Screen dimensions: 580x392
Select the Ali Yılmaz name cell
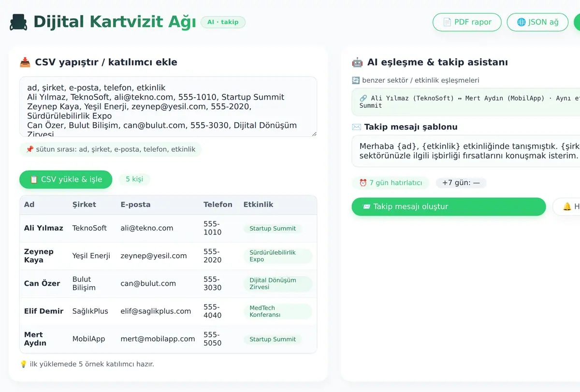(43, 228)
